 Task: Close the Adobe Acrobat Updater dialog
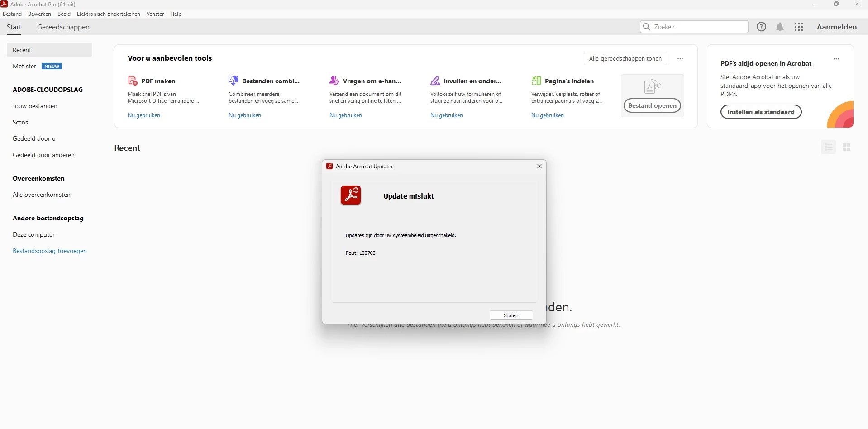(539, 166)
